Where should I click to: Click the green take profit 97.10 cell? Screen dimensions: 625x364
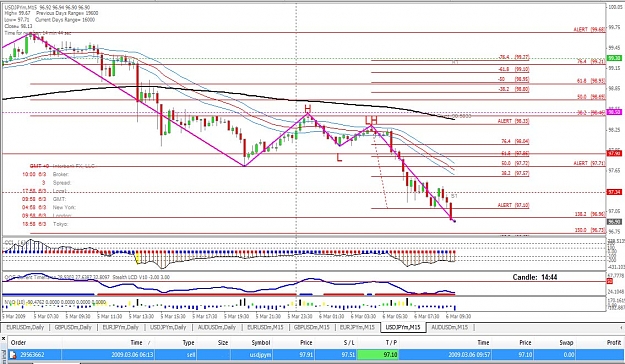(x=378, y=354)
